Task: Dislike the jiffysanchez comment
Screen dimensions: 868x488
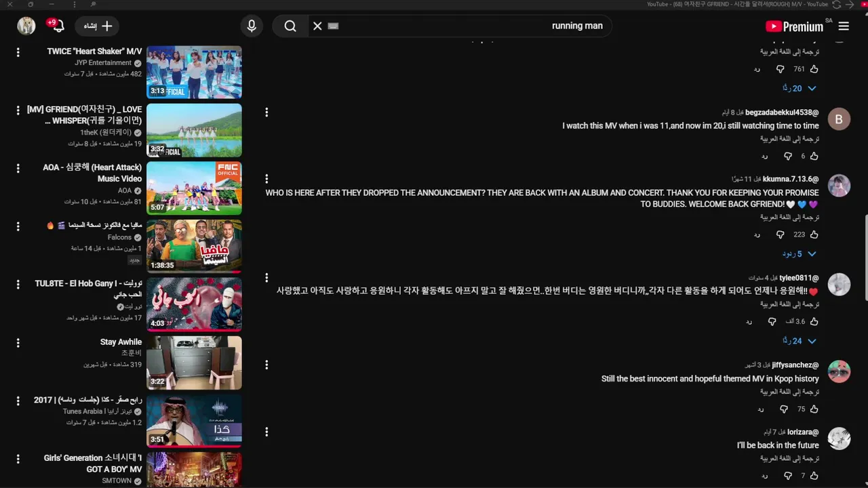Action: [x=784, y=409]
